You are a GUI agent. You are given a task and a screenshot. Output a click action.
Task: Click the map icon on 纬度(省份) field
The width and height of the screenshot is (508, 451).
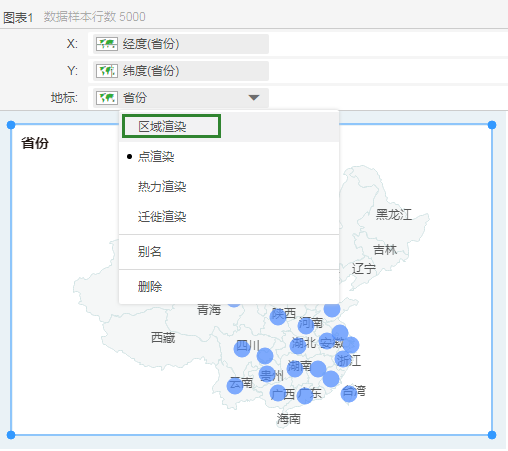click(x=107, y=71)
